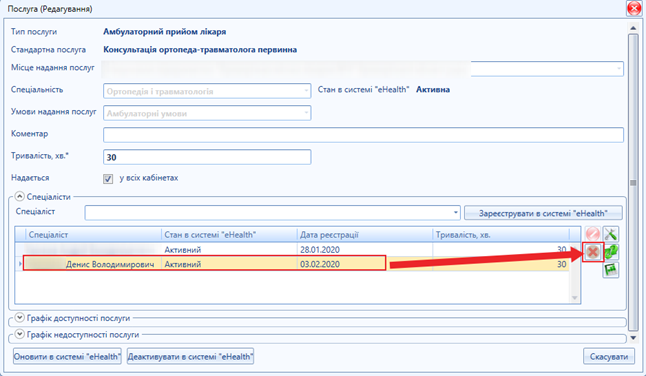Click the red X delete specialist icon
The image size is (646, 376).
[x=593, y=252]
